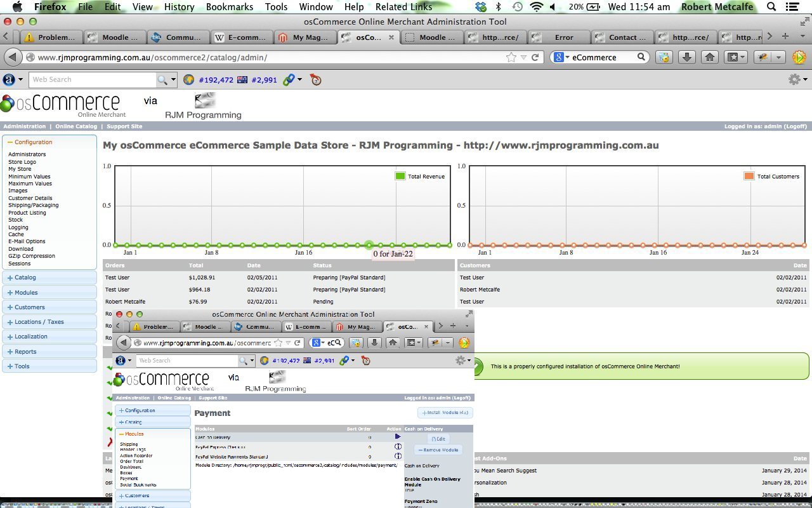Click info icon on PayPal Website Payments Standard row
812x508 pixels.
[398, 456]
